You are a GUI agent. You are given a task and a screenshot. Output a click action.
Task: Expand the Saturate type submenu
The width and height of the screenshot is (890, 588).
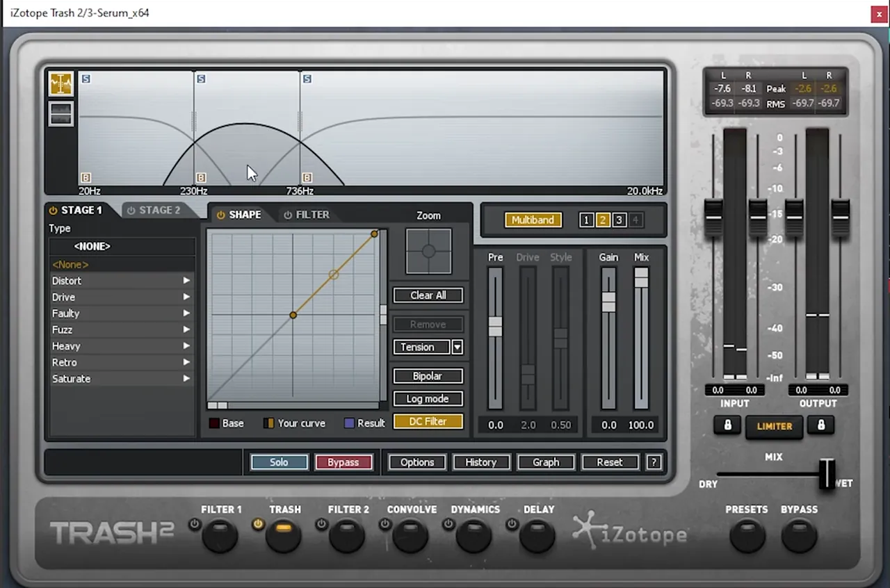122,379
